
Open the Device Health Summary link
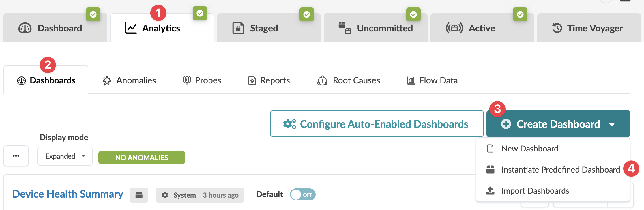coord(68,194)
